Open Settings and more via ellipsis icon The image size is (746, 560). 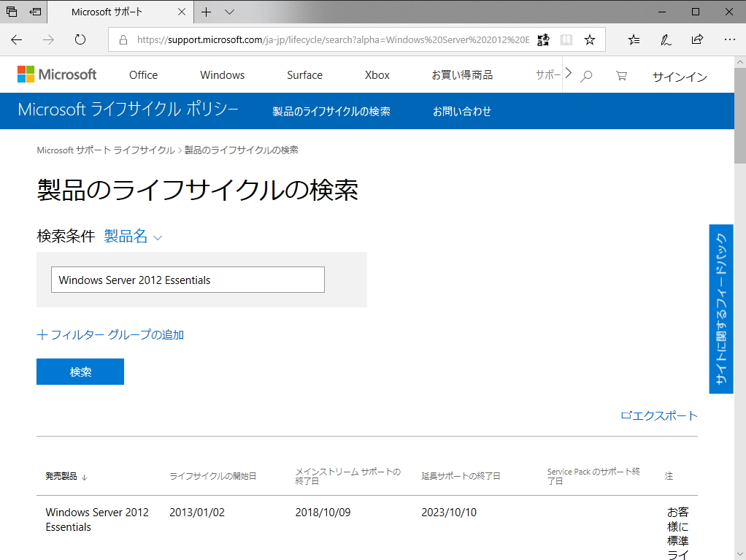click(729, 39)
